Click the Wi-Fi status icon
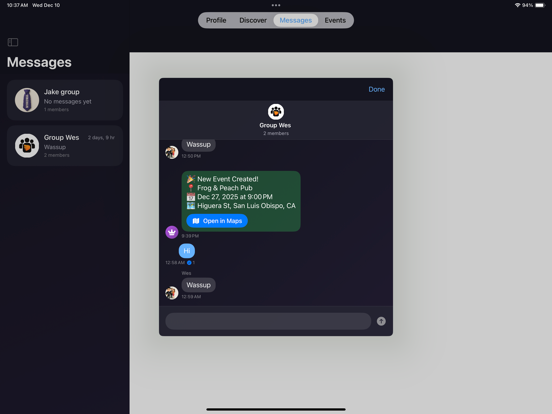The width and height of the screenshot is (552, 414). pos(518,5)
